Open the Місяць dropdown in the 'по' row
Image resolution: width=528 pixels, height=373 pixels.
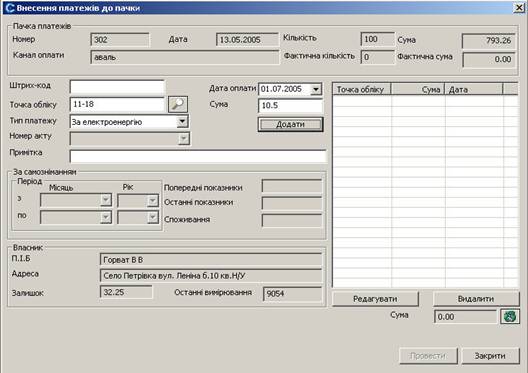(106, 217)
